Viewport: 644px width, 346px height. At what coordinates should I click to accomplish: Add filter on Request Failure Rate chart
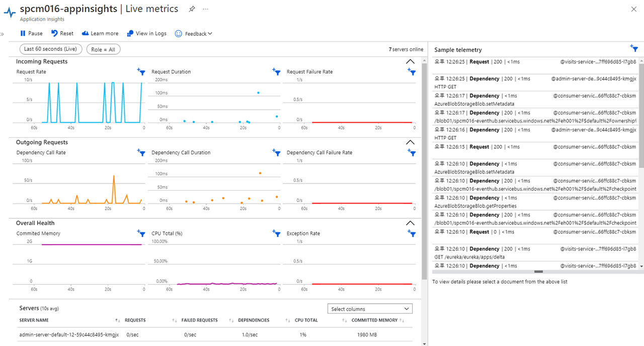pos(412,72)
